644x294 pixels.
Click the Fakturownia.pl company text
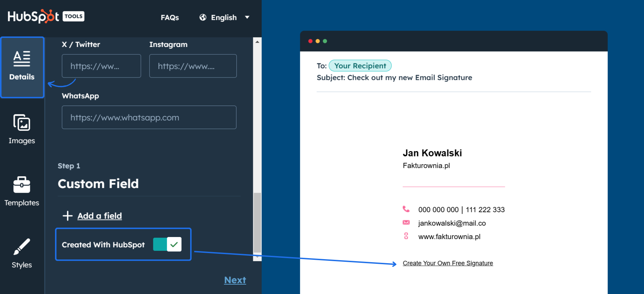pos(426,166)
